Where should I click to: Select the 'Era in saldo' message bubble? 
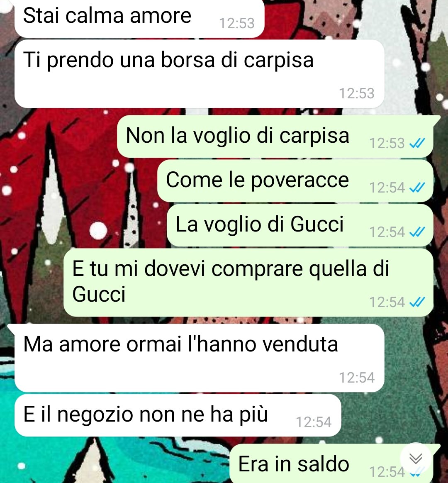coord(331,463)
